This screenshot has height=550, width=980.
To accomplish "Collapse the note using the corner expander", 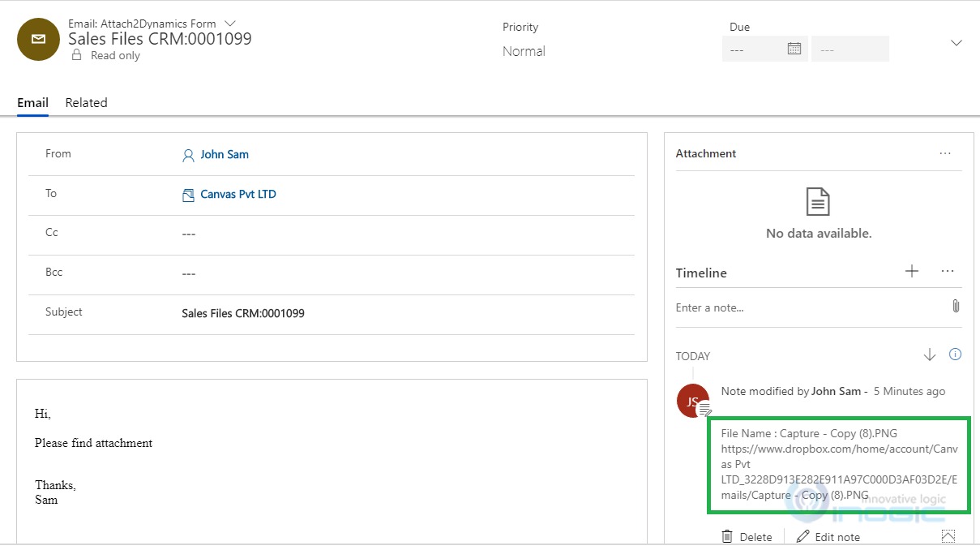I will [x=948, y=536].
